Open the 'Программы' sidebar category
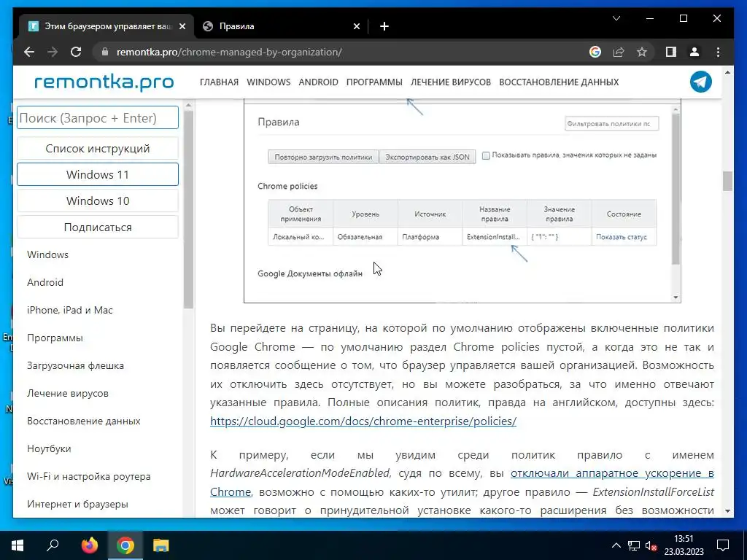Screen dimensions: 747x560 pos(55,338)
